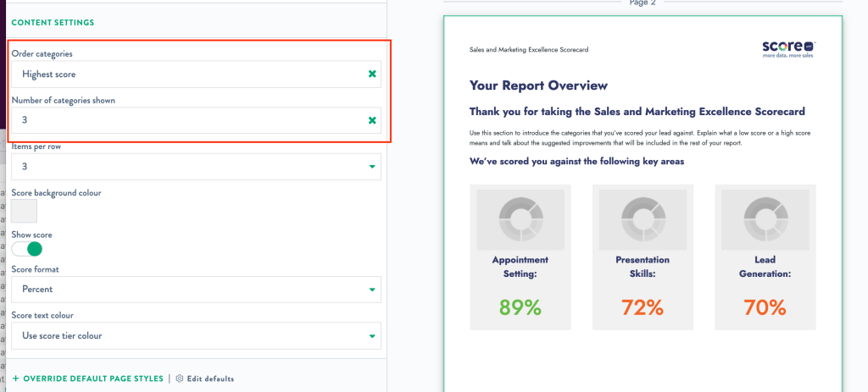The width and height of the screenshot is (868, 392).
Task: Click the Appointment Setting category label
Action: pyautogui.click(x=520, y=267)
